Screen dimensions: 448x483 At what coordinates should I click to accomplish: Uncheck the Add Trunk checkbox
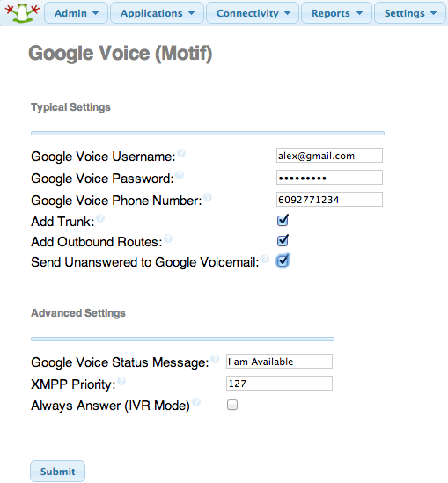[x=283, y=220]
